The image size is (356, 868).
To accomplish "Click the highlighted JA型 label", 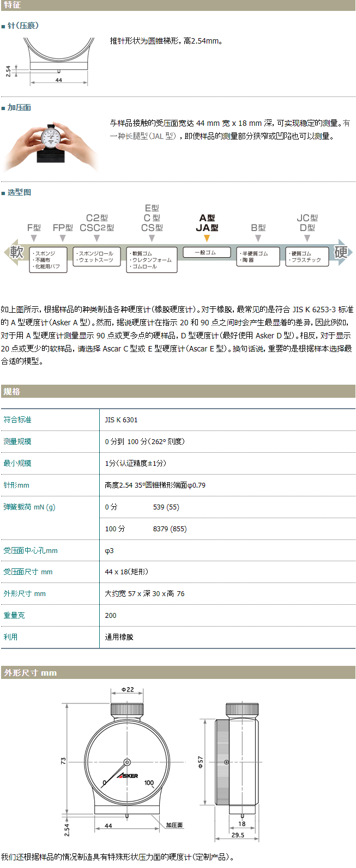I will pyautogui.click(x=207, y=227).
